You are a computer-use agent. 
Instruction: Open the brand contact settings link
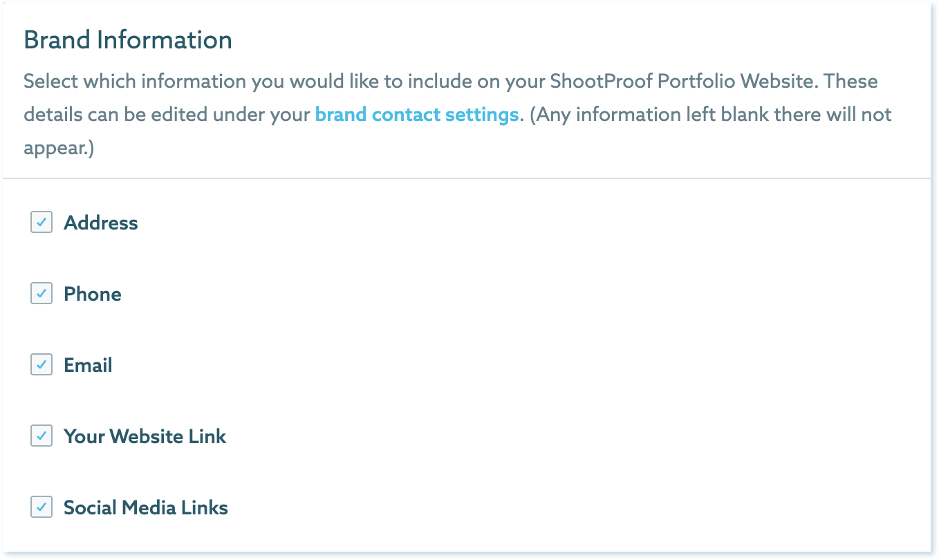417,114
